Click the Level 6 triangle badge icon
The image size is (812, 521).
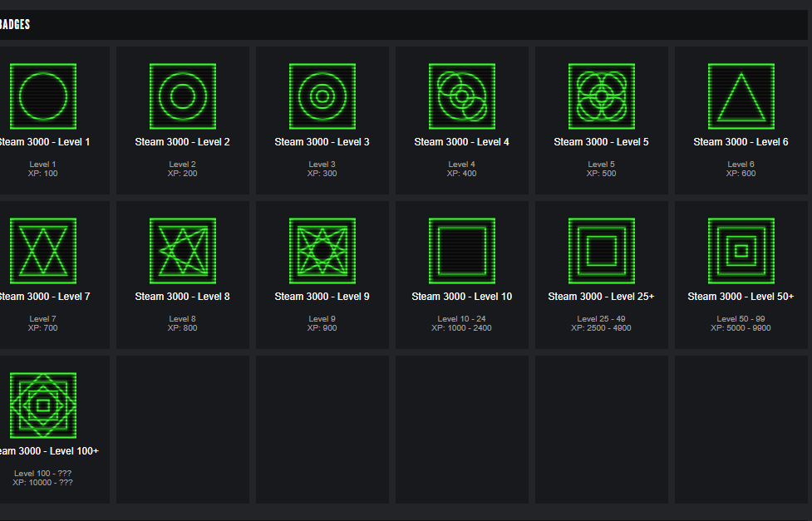pyautogui.click(x=741, y=96)
